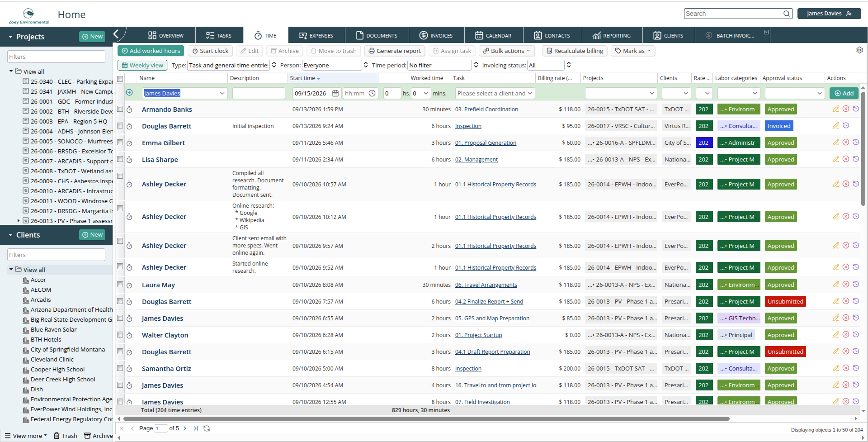The width and height of the screenshot is (868, 442).
Task: Open the 03. Prefield Coordination task link
Action: click(486, 109)
